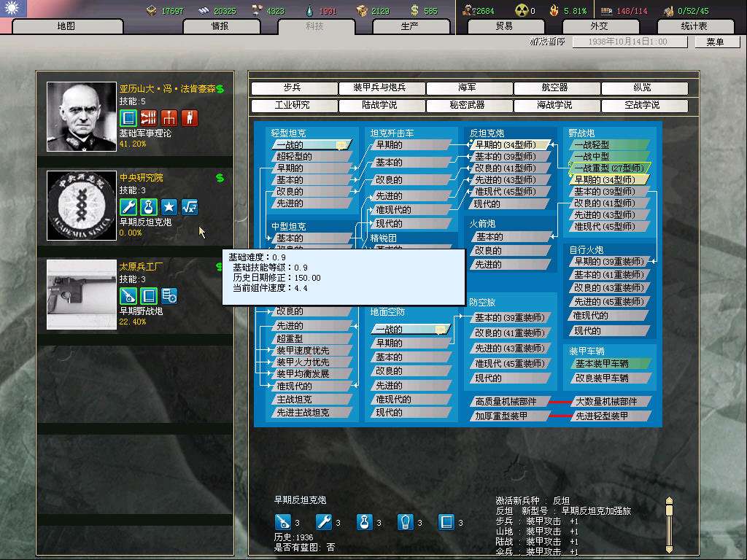Screen dimensions: 747x560
Task: Click the nuclear radiation icon in top bar
Action: (522, 10)
